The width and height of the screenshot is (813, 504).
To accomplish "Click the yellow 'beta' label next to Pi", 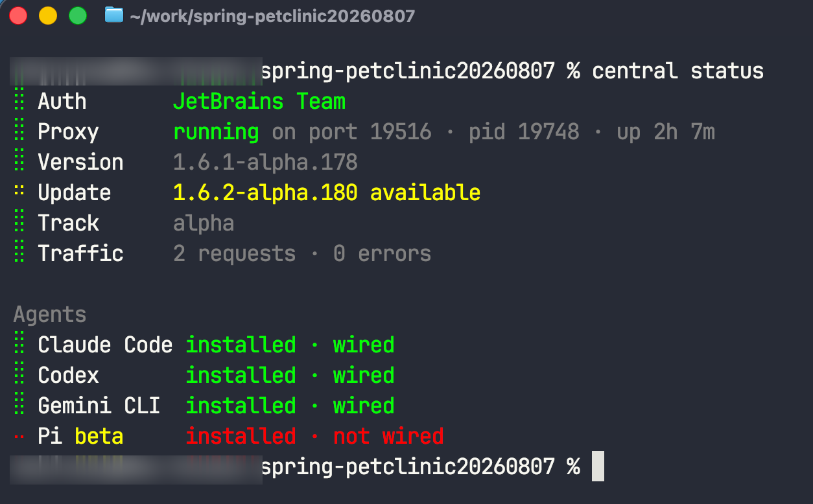I will (x=99, y=436).
